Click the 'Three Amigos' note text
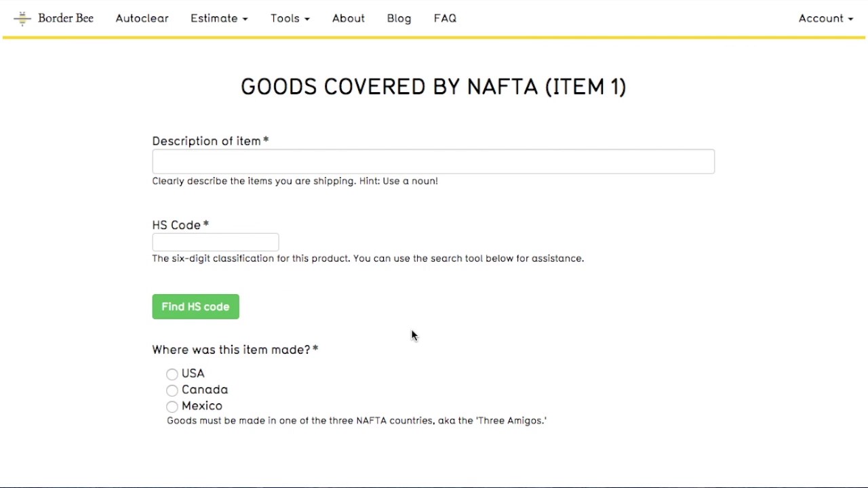 pyautogui.click(x=357, y=420)
